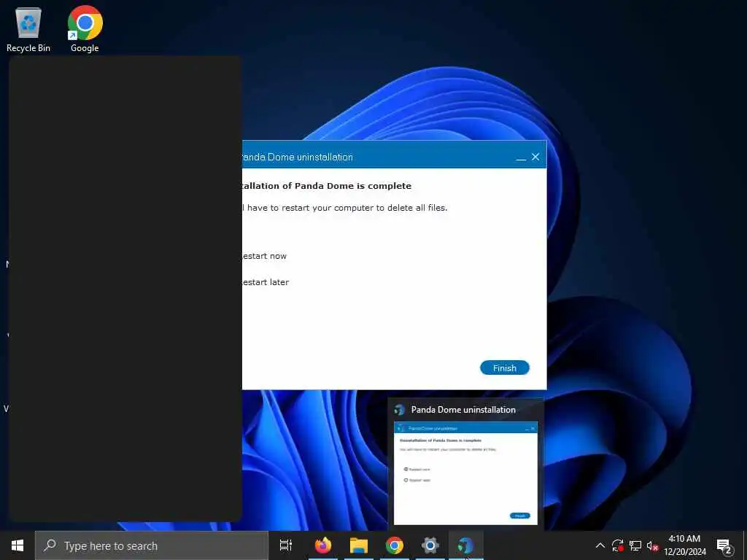Select the Google Chrome desktop shortcut
Screen dimensions: 747x560
[x=85, y=29]
